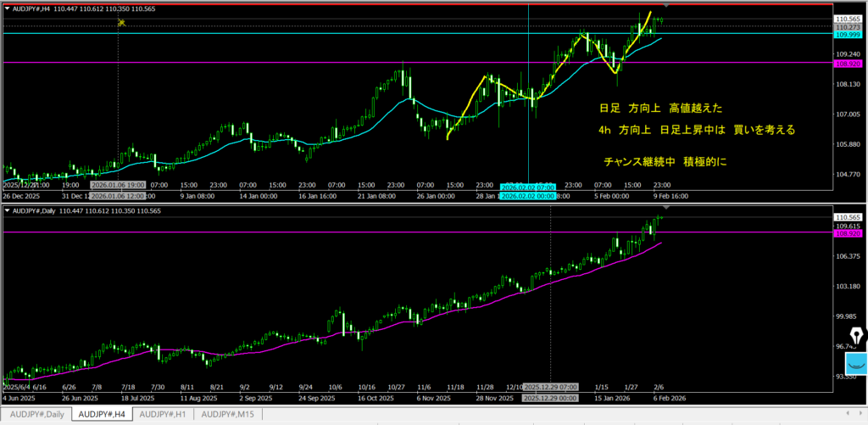The width and height of the screenshot is (868, 425).
Task: Click the magenta 108.920 label on H4 chart
Action: click(848, 64)
